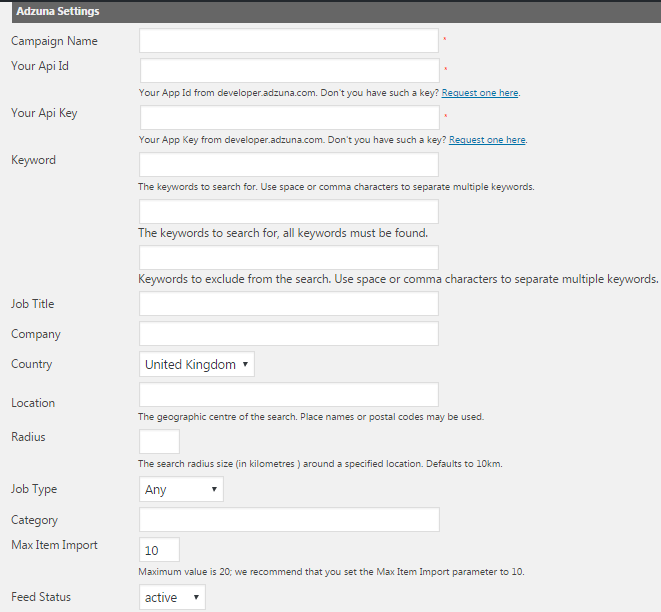Click the keywords to exclude input field
This screenshot has width=661, height=612.
click(x=288, y=257)
